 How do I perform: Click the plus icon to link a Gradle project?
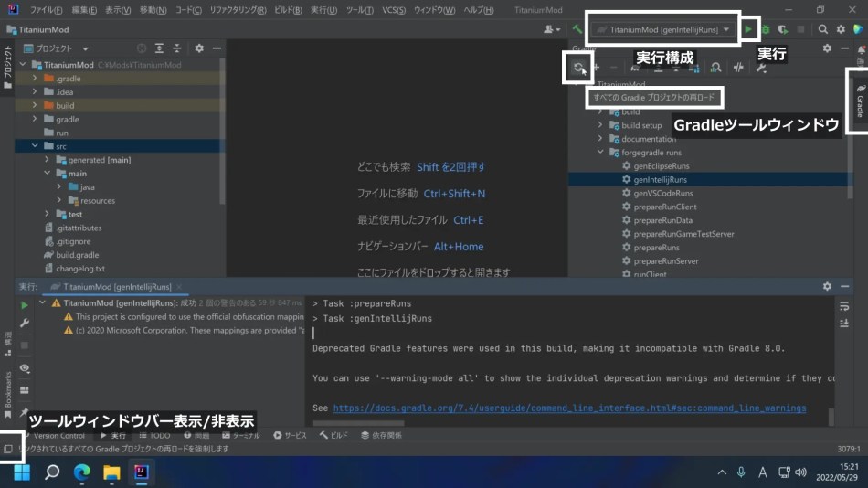coord(597,68)
